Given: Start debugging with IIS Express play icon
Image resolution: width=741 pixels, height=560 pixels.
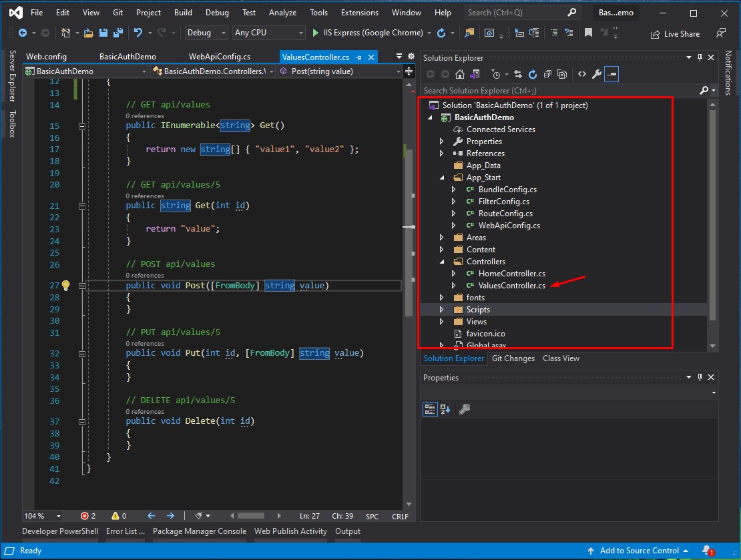Looking at the screenshot, I should point(315,33).
